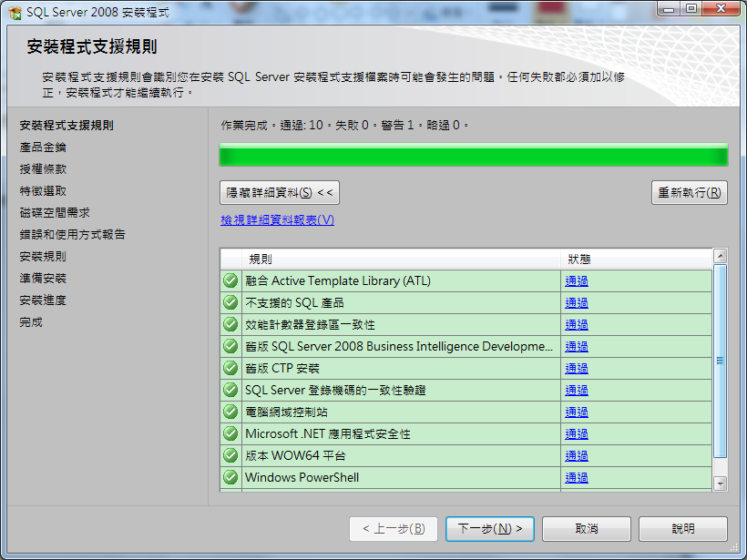The image size is (747, 560).
Task: Open 通過 status link for 不支援的 SQL 產品
Action: (x=577, y=303)
